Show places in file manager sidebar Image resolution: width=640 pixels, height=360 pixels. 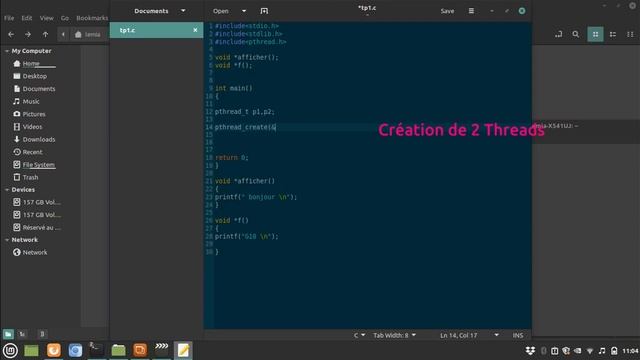pyautogui.click(x=8, y=334)
